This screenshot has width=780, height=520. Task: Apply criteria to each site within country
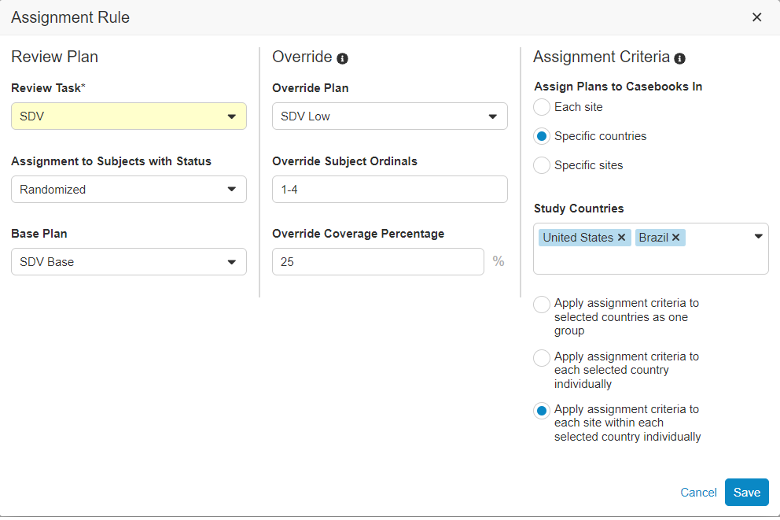coord(542,410)
